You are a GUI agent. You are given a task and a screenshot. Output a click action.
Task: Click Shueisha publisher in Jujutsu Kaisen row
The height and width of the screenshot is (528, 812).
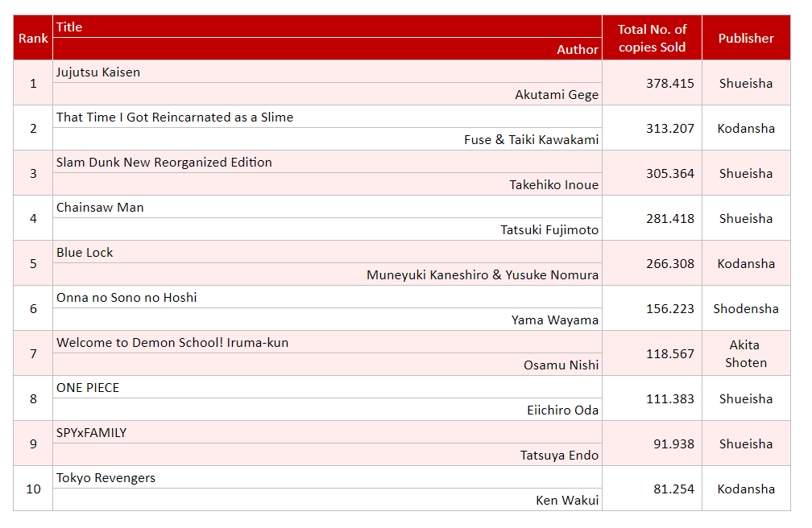click(746, 84)
